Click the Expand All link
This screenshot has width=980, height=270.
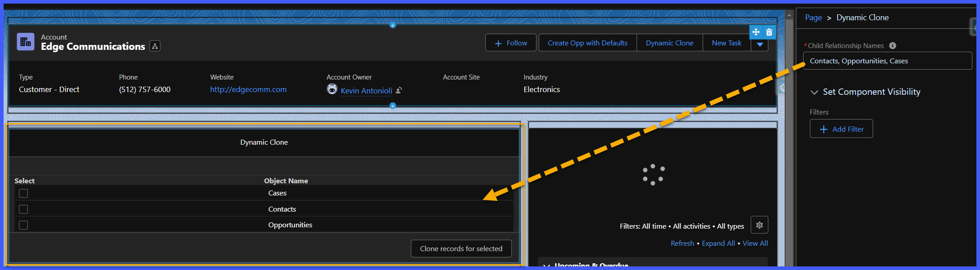(x=718, y=243)
